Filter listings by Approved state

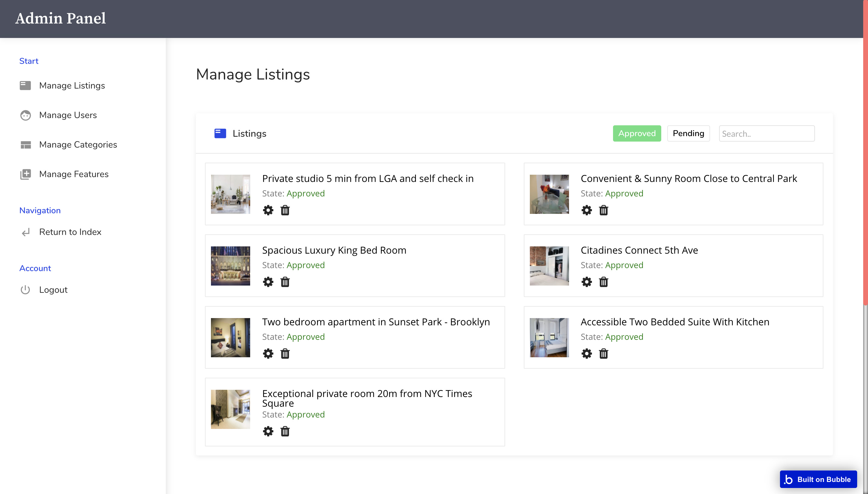point(637,133)
